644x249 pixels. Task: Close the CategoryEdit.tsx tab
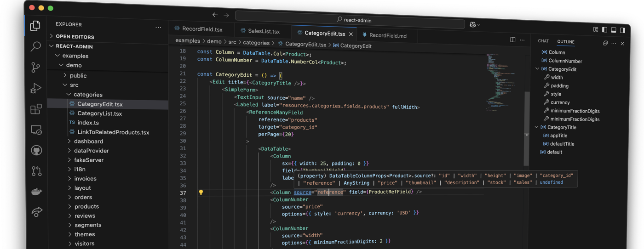click(351, 34)
